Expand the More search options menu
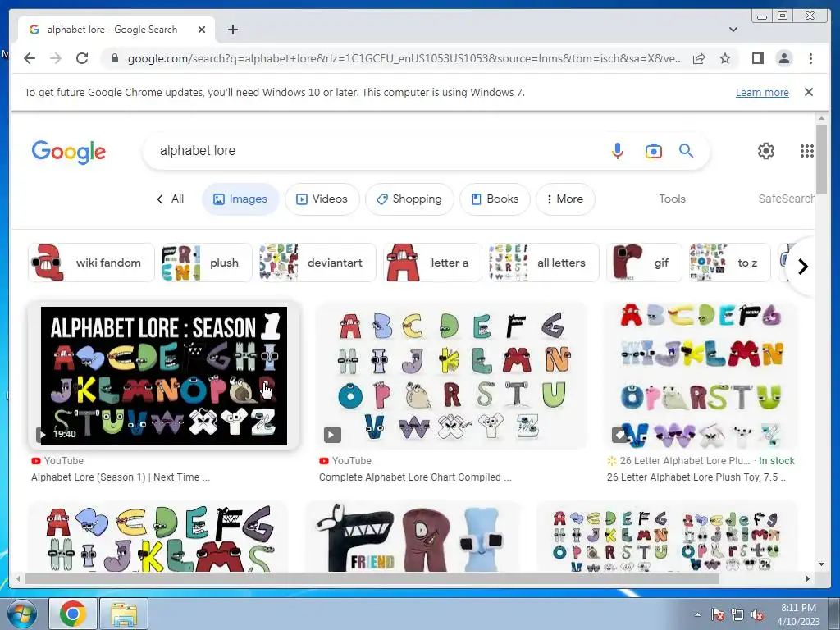The width and height of the screenshot is (840, 630). 565,199
